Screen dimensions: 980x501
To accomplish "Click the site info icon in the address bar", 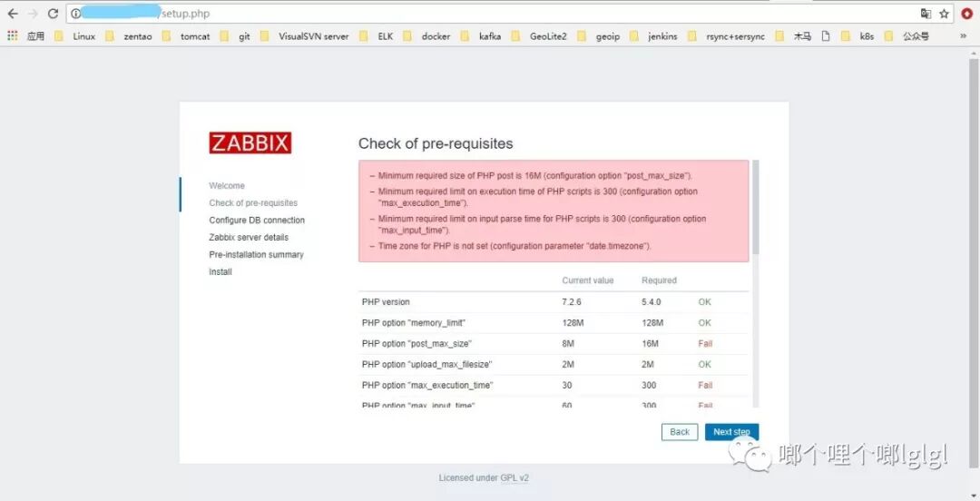I will click(75, 13).
